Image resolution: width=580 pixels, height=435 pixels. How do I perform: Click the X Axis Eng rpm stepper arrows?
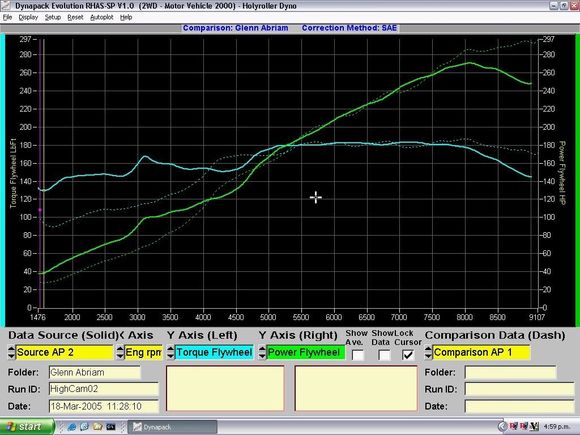(x=120, y=353)
